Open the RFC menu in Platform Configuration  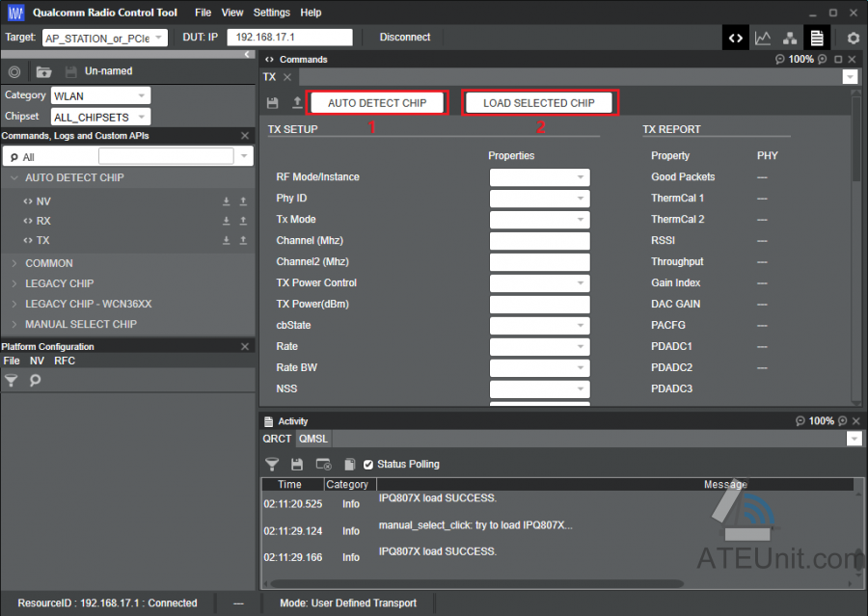(65, 361)
